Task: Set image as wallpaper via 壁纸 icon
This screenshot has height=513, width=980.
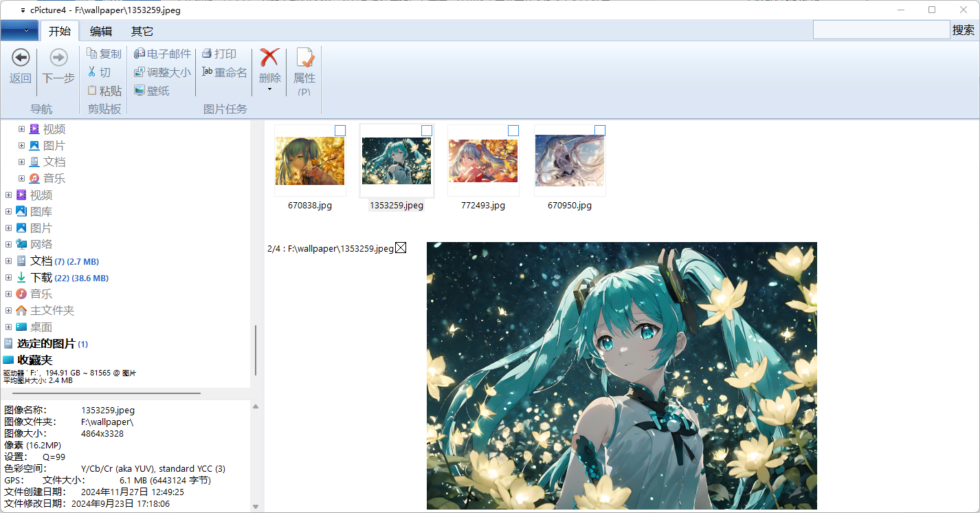Action: point(152,90)
